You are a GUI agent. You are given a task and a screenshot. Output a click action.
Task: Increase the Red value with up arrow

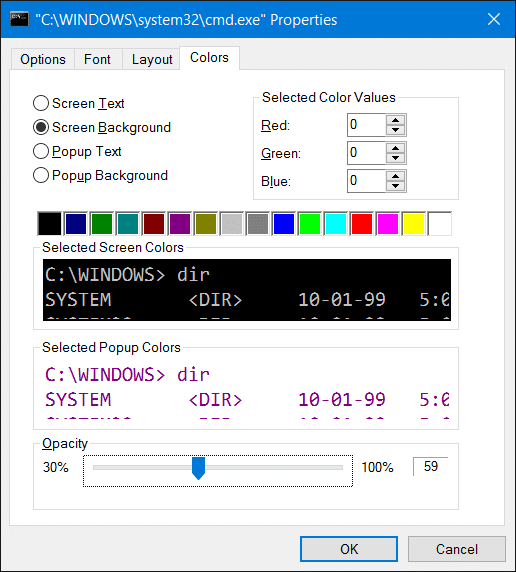click(x=396, y=120)
